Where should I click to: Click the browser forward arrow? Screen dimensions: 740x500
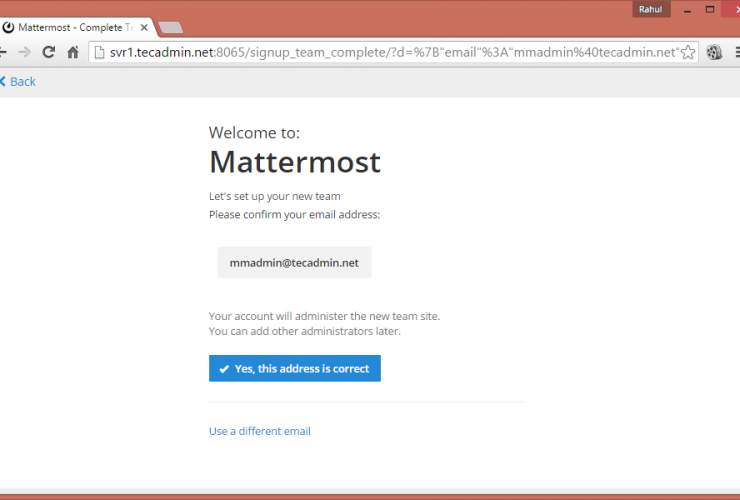pos(25,52)
